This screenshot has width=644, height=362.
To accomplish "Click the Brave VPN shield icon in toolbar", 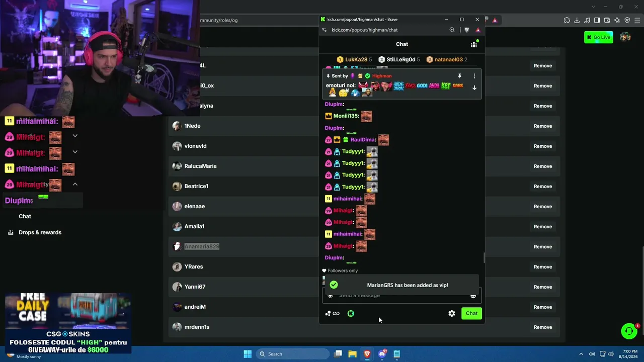I will [x=627, y=20].
